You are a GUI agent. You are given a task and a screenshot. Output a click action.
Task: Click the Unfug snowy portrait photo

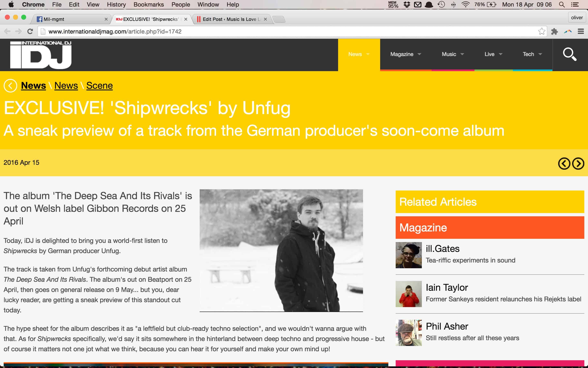tap(281, 250)
